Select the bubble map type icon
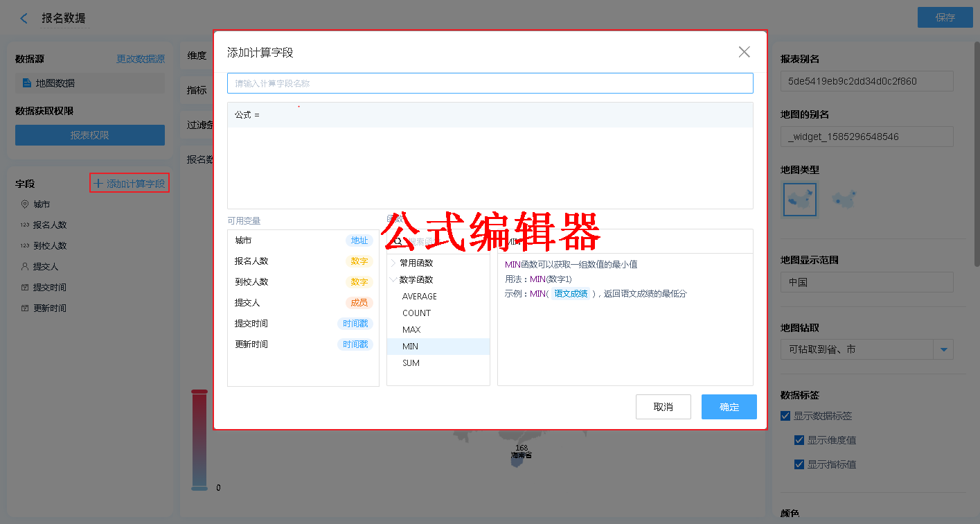Viewport: 980px width, 524px height. [844, 200]
